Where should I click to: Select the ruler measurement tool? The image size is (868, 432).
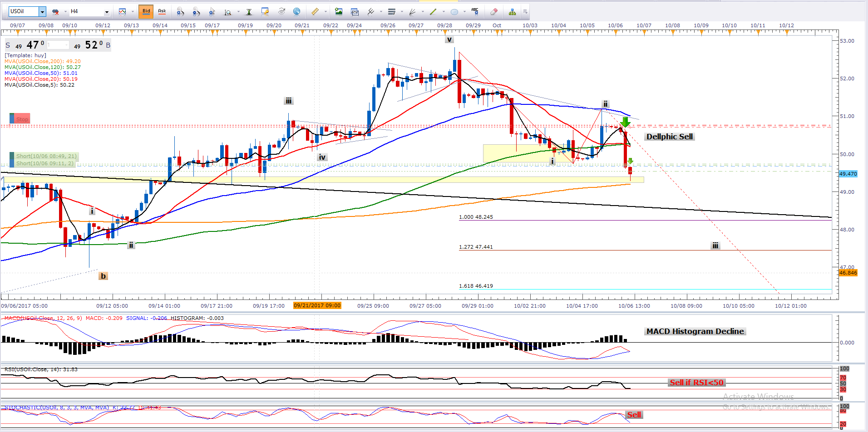[315, 12]
